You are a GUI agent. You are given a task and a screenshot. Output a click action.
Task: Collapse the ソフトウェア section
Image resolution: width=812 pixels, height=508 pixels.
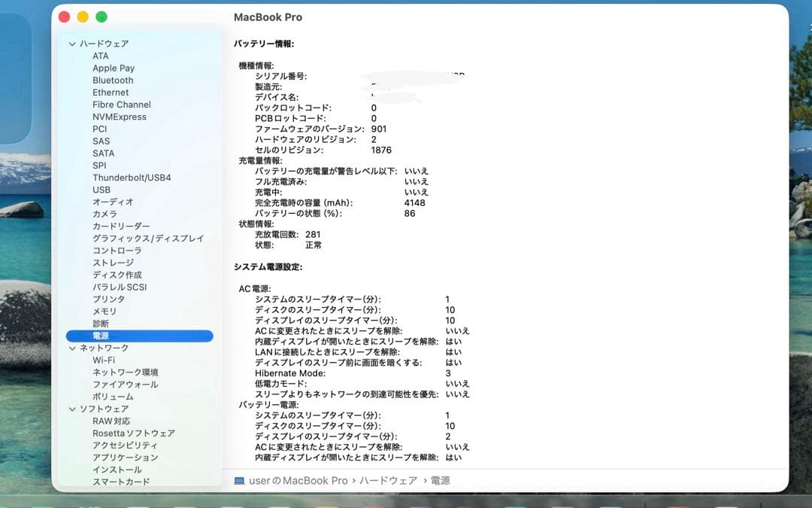point(71,409)
